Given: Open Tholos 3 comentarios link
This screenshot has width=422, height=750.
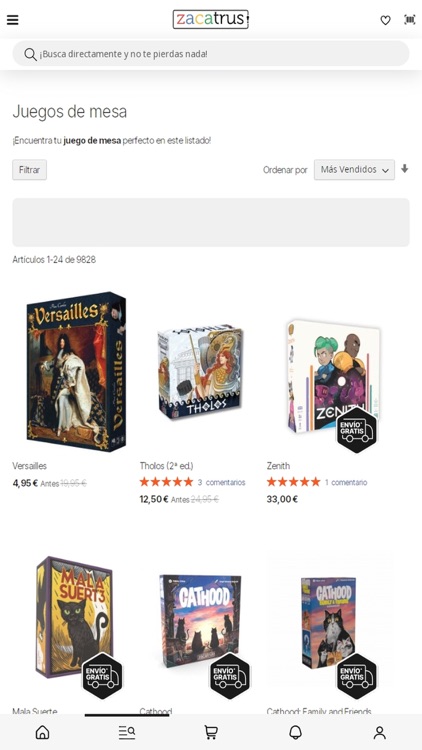Looking at the screenshot, I should click(x=222, y=482).
